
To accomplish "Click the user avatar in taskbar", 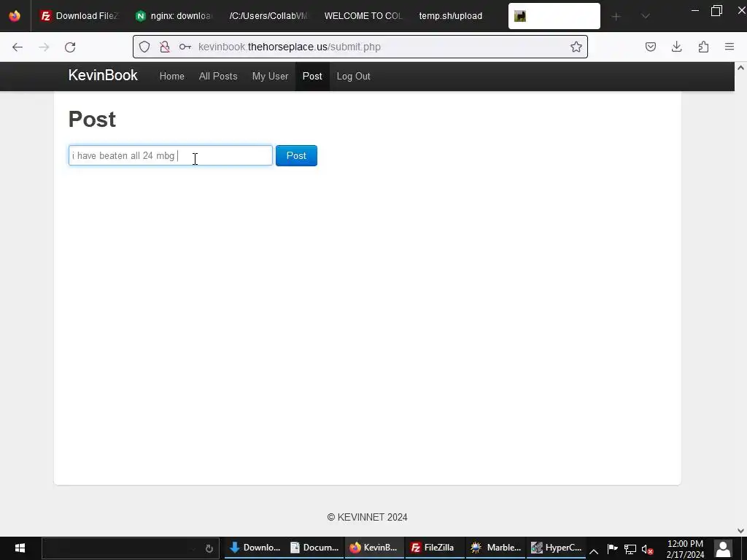I will (x=723, y=548).
